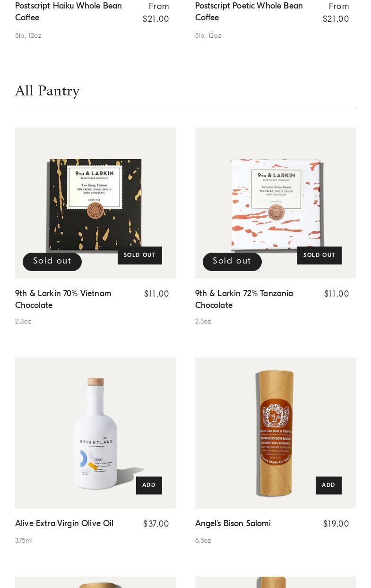Image resolution: width=371 pixels, height=588 pixels.
Task: Open the partially visible bottom-left product image
Action: 95,582
